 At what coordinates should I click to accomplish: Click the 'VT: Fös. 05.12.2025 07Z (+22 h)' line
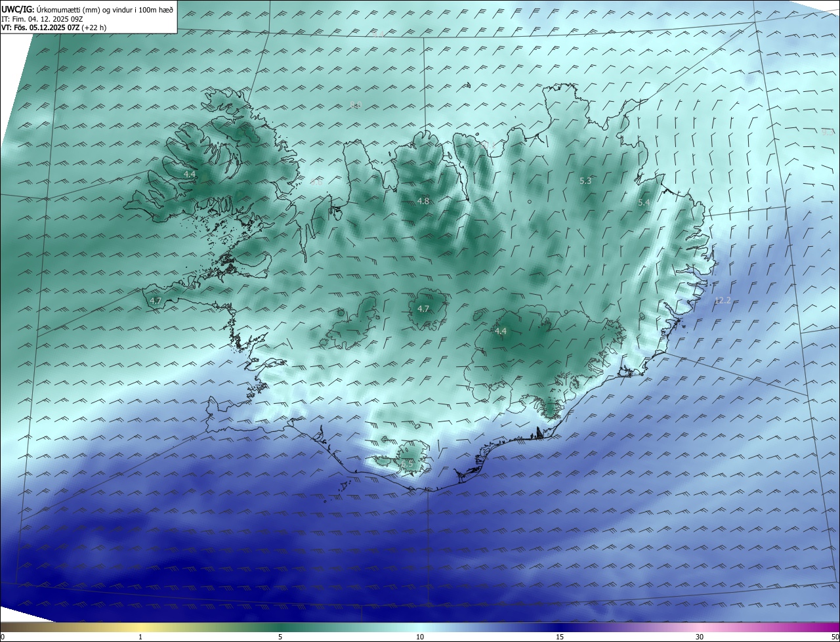pos(54,28)
